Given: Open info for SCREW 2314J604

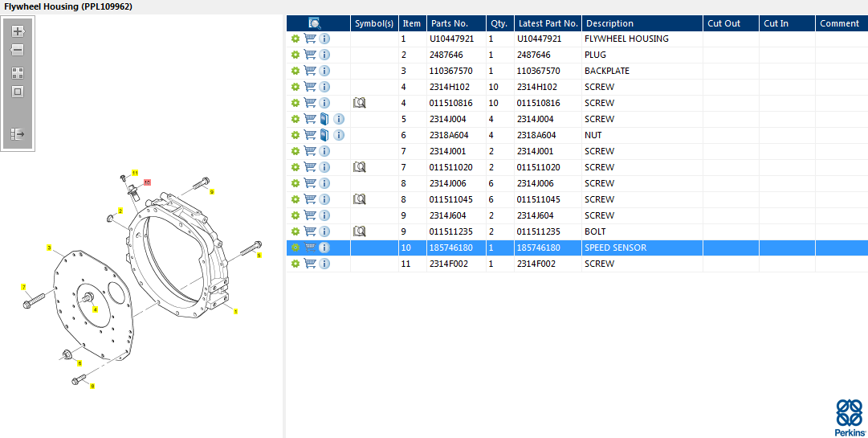Looking at the screenshot, I should tap(324, 215).
